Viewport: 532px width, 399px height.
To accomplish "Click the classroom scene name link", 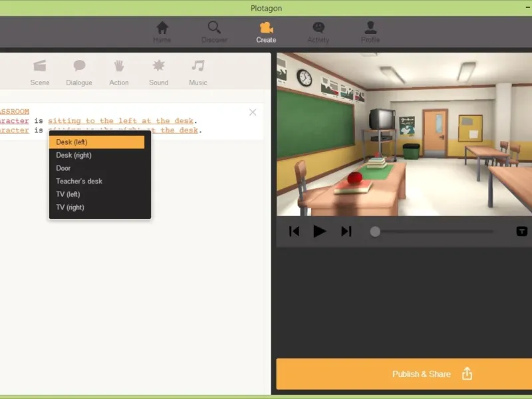I will pos(15,111).
